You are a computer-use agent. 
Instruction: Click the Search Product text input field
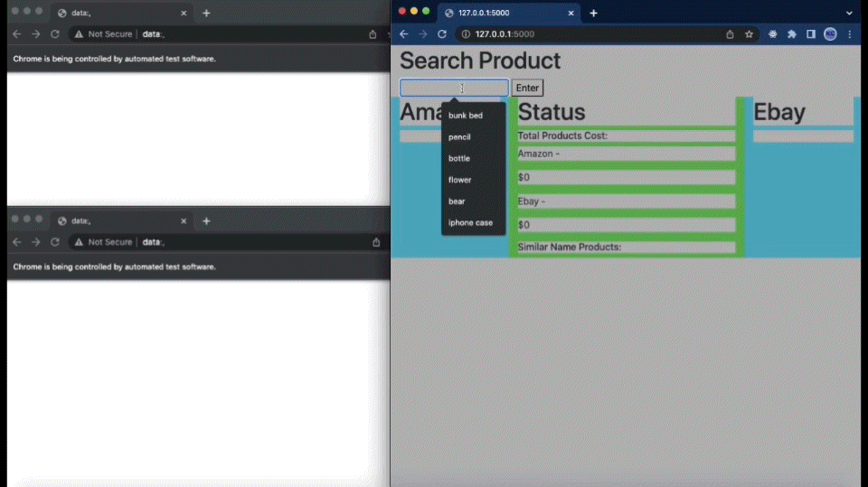click(454, 88)
